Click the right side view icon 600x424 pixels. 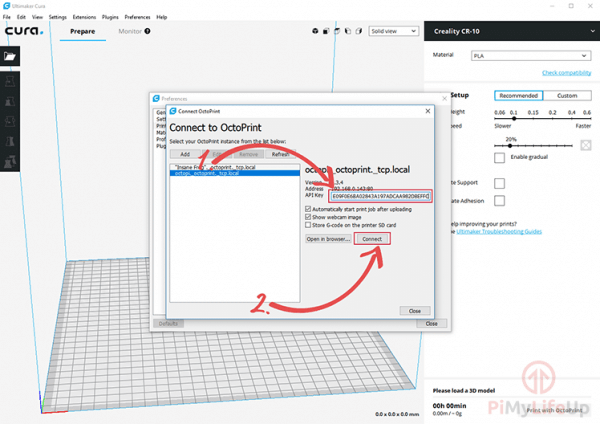pos(359,31)
